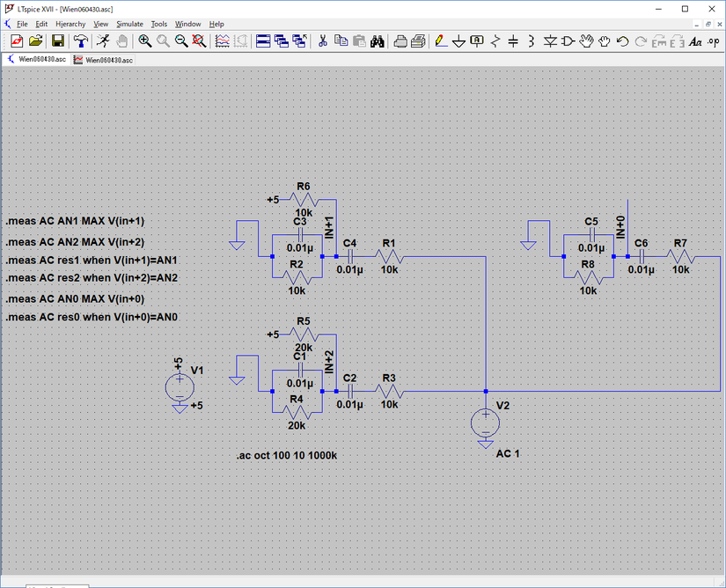This screenshot has height=588, width=726.
Task: Click the AC 1 label under V2
Action: coord(508,453)
